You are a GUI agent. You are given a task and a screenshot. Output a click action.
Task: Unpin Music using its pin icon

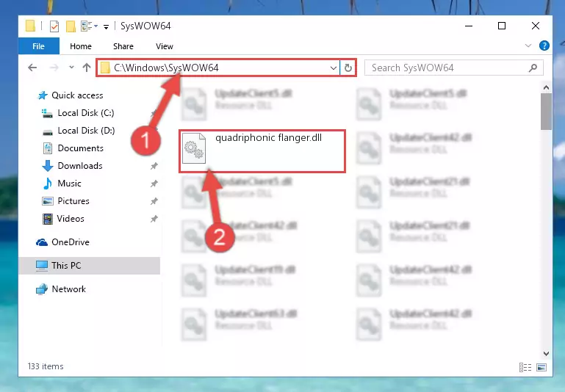tap(154, 184)
